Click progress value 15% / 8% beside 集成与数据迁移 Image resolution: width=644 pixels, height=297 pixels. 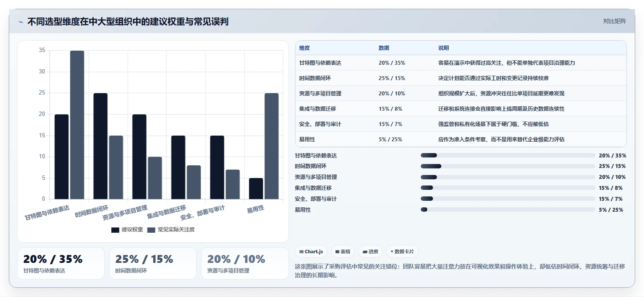[x=611, y=188]
